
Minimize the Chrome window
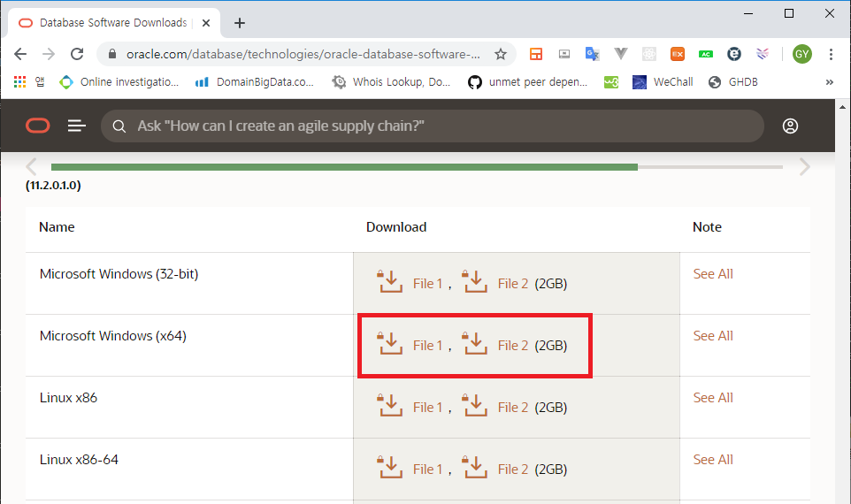pyautogui.click(x=748, y=13)
